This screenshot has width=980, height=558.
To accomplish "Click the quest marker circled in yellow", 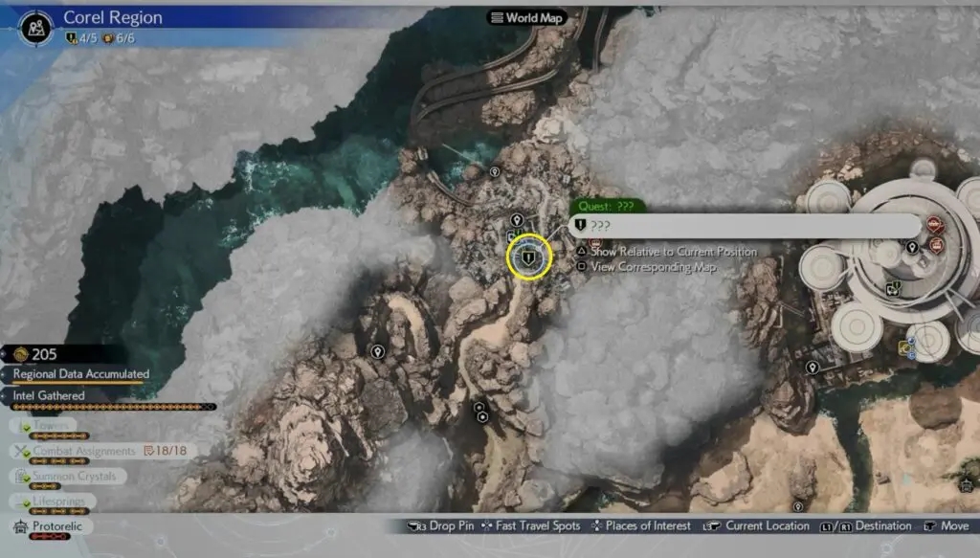I will (x=528, y=258).
